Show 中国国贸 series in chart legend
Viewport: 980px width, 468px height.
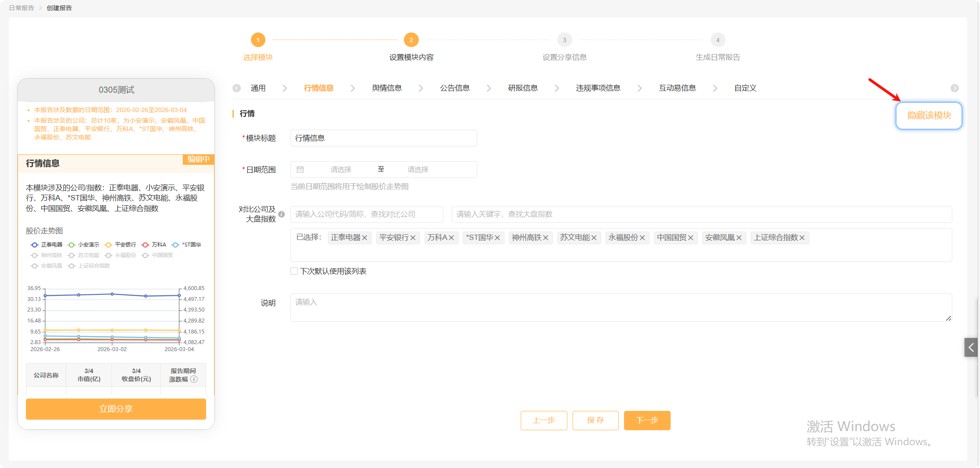tap(157, 255)
